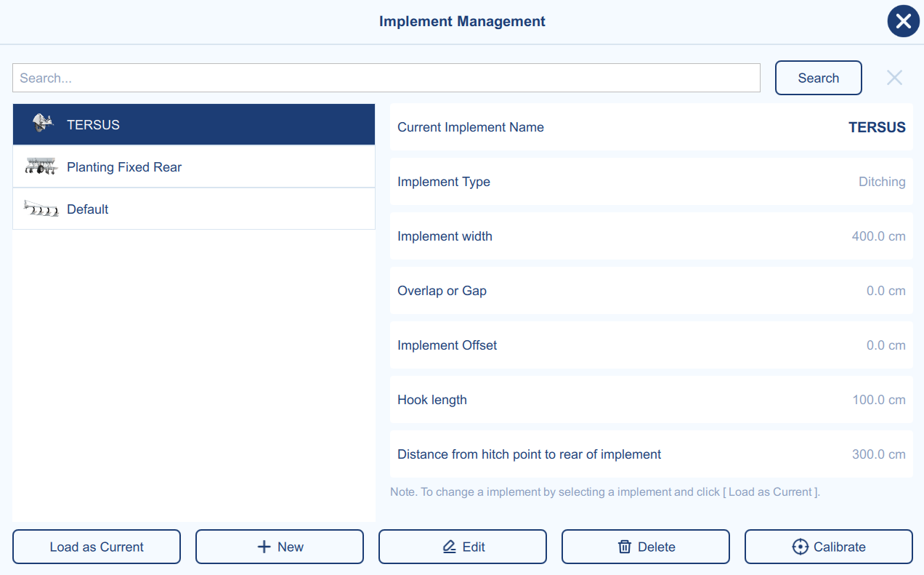
Task: Click the note about Load as Current
Action: coord(605,492)
